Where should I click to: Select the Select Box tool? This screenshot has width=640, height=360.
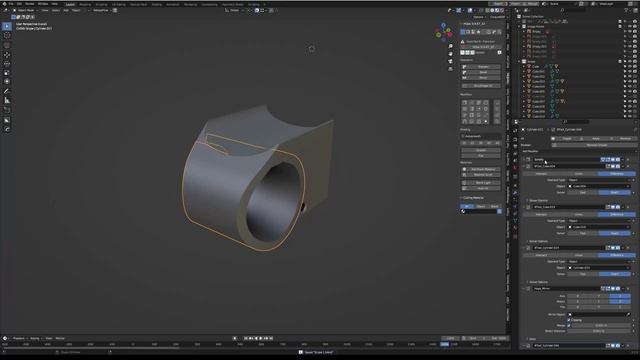(7, 26)
